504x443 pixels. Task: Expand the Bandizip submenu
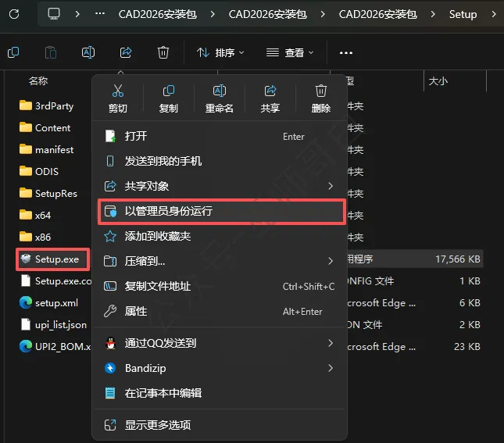coord(220,368)
